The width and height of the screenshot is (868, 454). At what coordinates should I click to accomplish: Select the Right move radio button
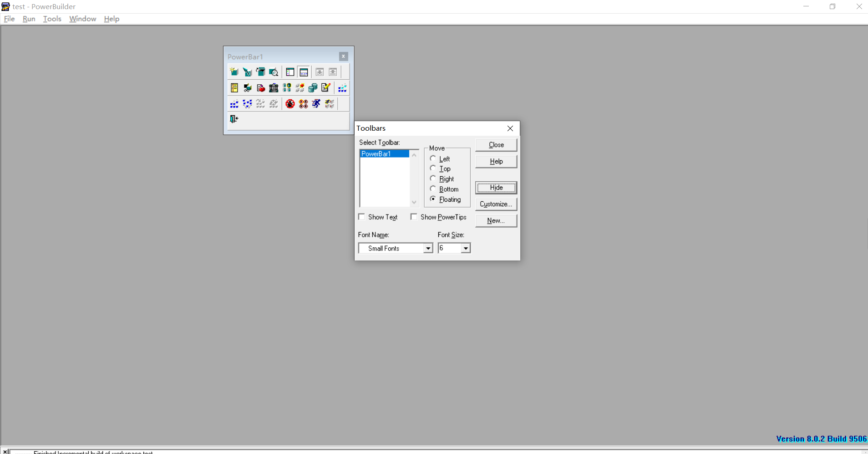(x=433, y=179)
